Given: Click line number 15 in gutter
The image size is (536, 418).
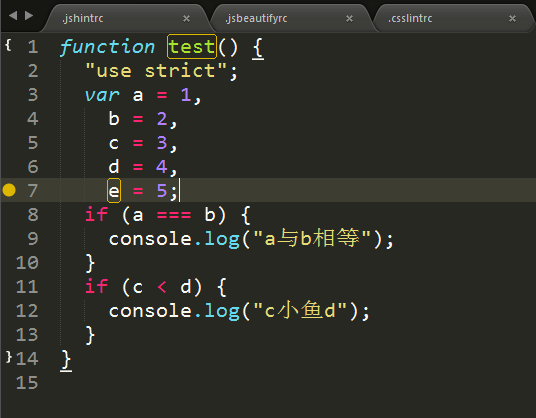Looking at the screenshot, I should [x=27, y=382].
